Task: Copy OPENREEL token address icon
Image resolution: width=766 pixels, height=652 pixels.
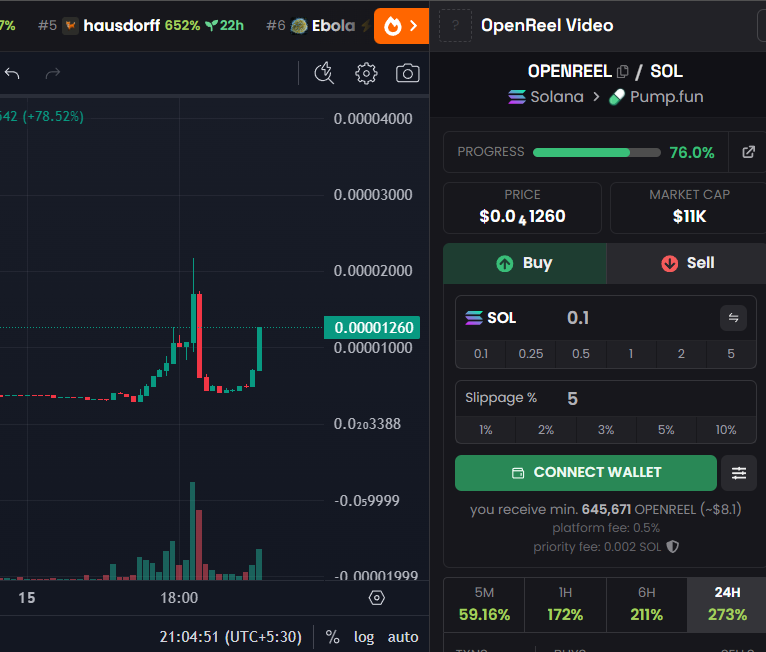Action: (x=622, y=72)
